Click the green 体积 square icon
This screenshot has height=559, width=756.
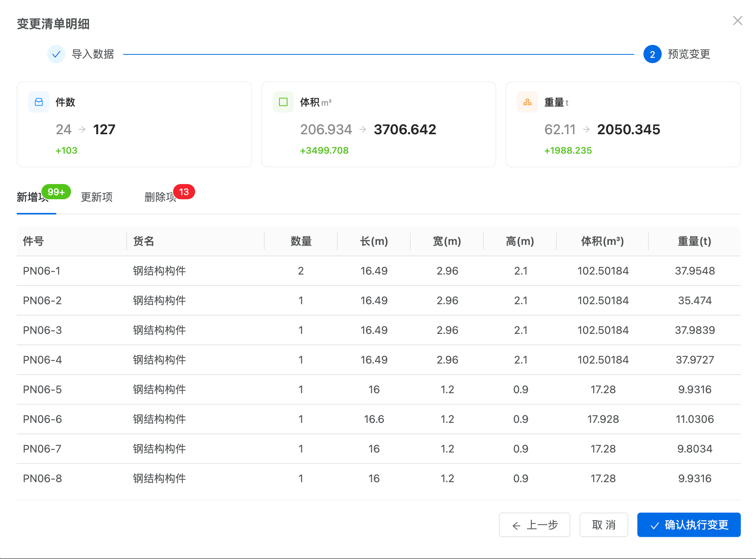(283, 102)
